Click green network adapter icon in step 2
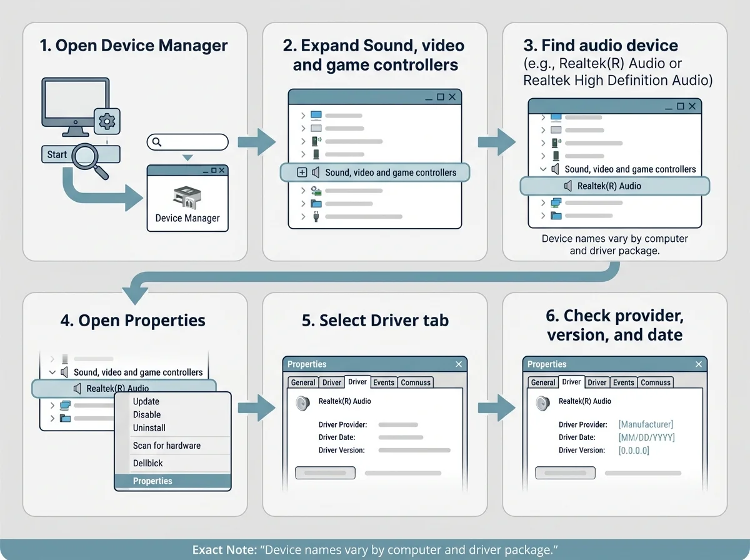Image resolution: width=750 pixels, height=560 pixels. 316,191
